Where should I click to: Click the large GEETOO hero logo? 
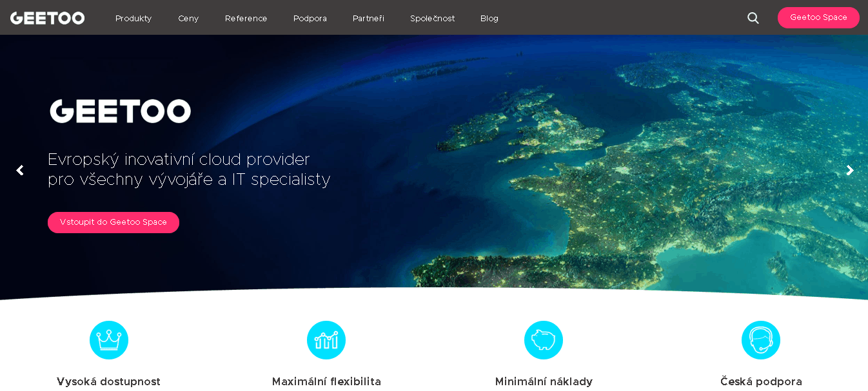pyautogui.click(x=121, y=111)
